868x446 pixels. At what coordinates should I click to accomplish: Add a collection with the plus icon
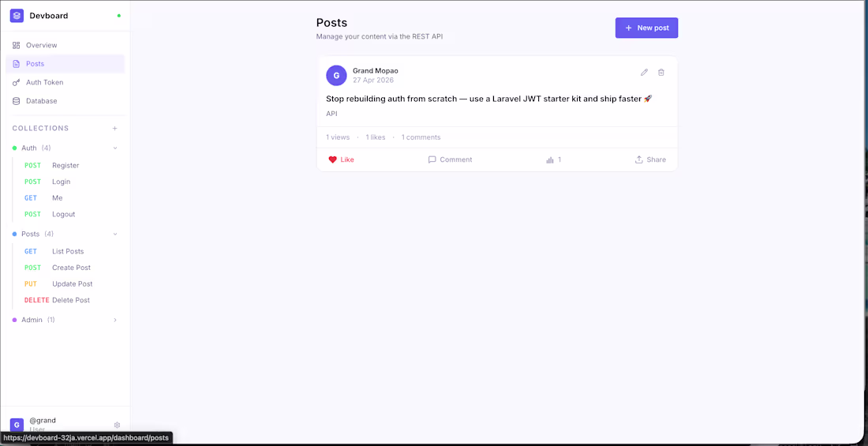[x=115, y=128]
